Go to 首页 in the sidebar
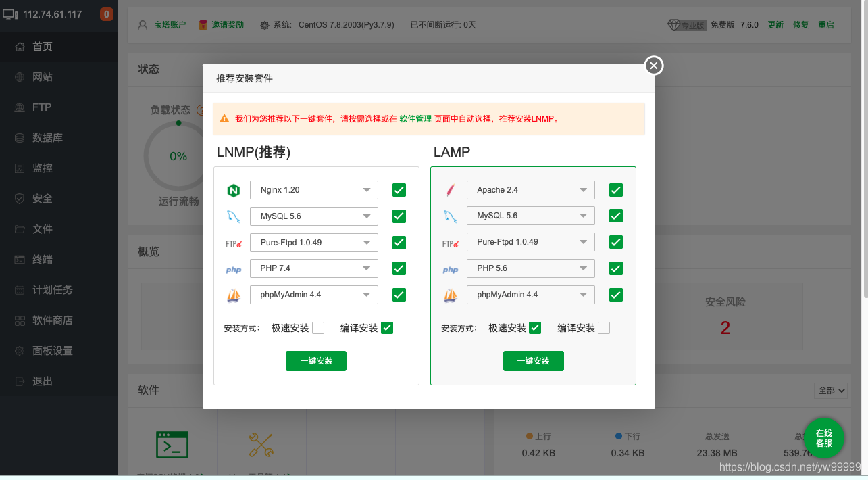The height and width of the screenshot is (480, 868). coord(59,47)
